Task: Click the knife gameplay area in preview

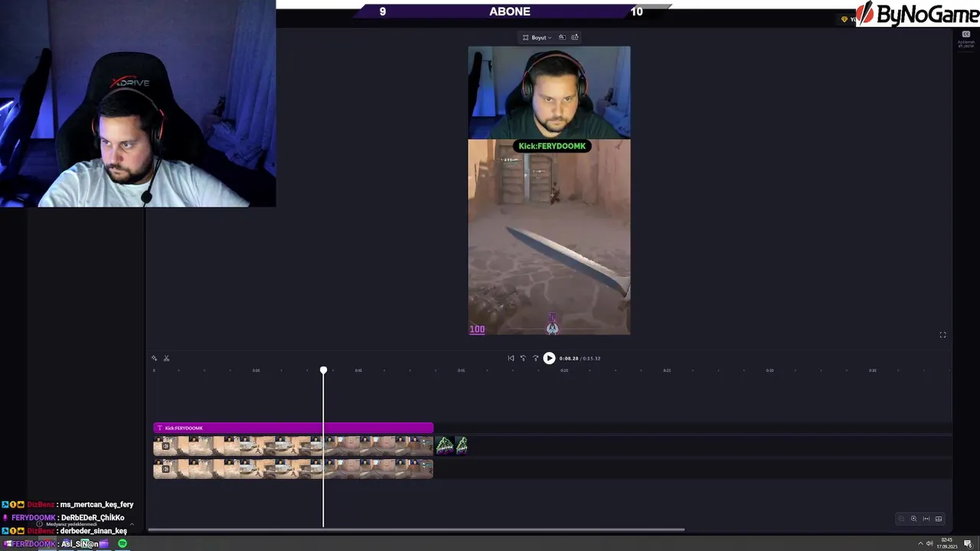Action: tap(549, 237)
